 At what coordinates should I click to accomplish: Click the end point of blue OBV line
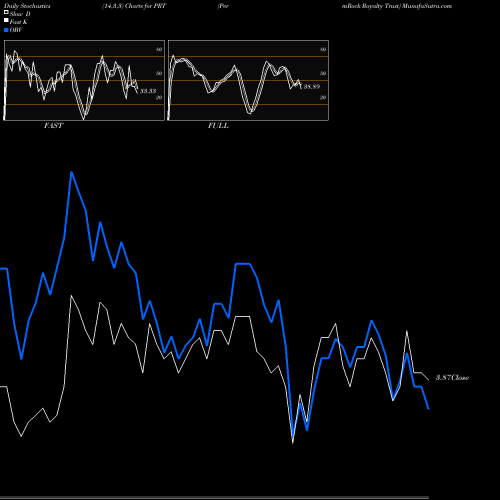click(x=428, y=409)
